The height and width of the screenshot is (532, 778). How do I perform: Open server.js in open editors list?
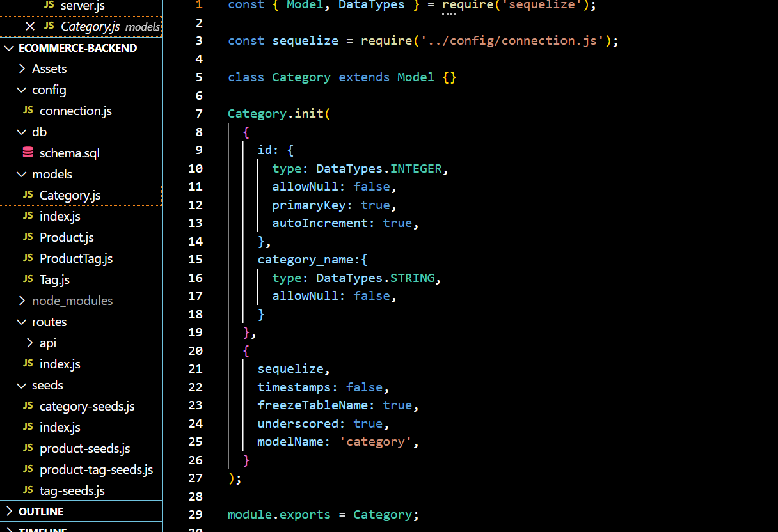pos(82,6)
